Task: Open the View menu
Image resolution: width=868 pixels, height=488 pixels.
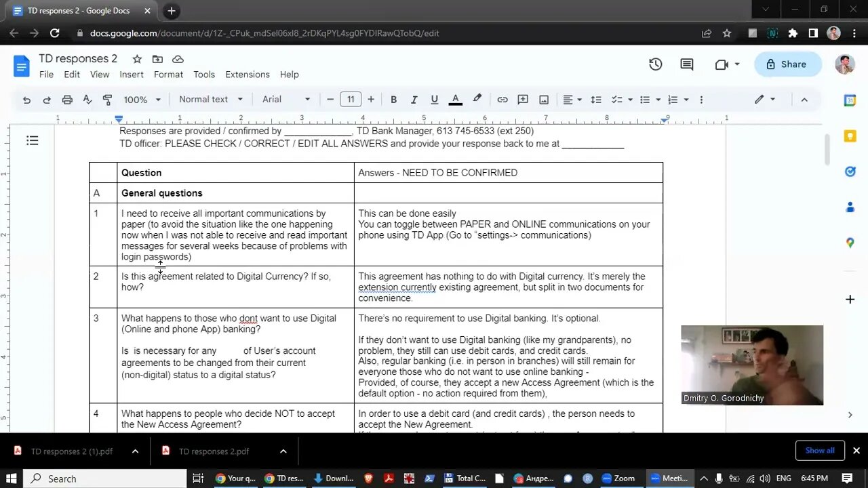Action: (100, 75)
